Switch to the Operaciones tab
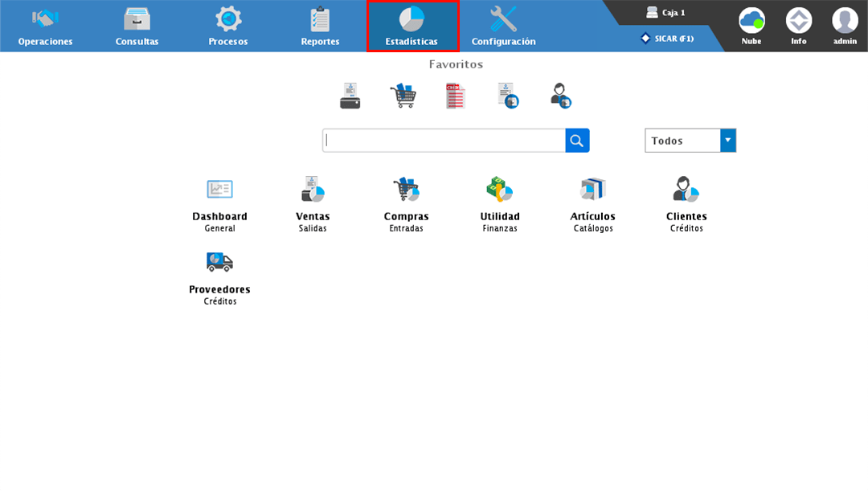Screen dimensions: 868x491 [45, 27]
